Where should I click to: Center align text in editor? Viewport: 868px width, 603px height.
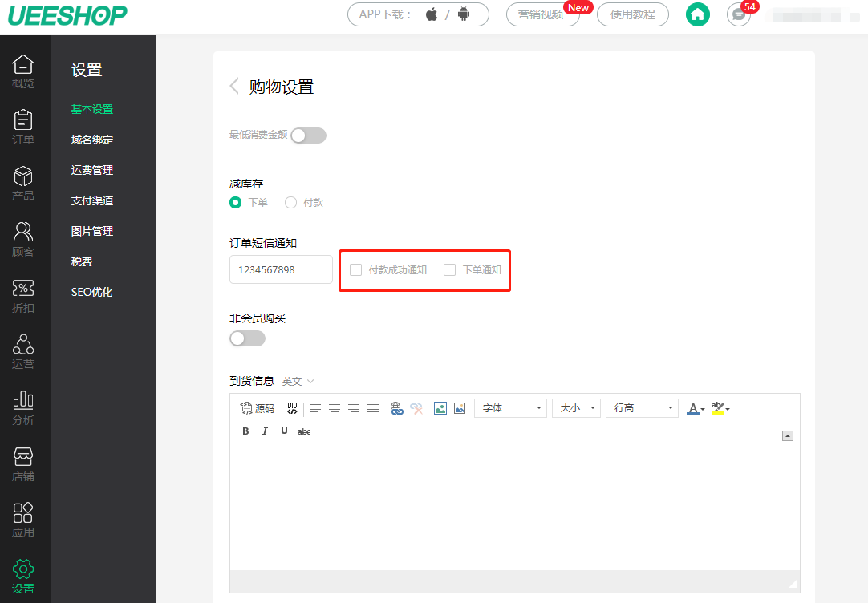coord(335,408)
